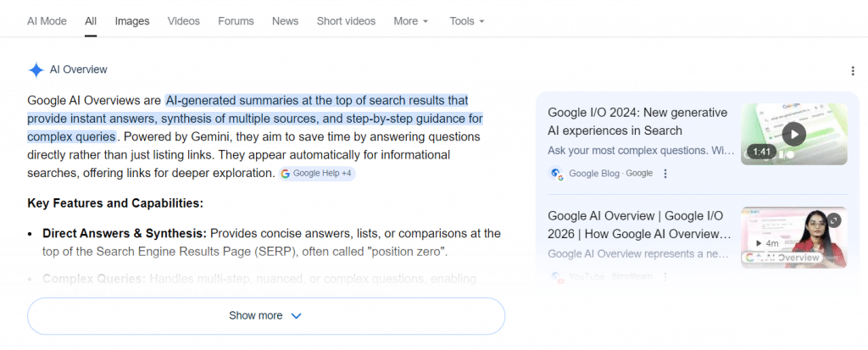Click the Direct Answers & Synthesis bullet

click(271, 242)
